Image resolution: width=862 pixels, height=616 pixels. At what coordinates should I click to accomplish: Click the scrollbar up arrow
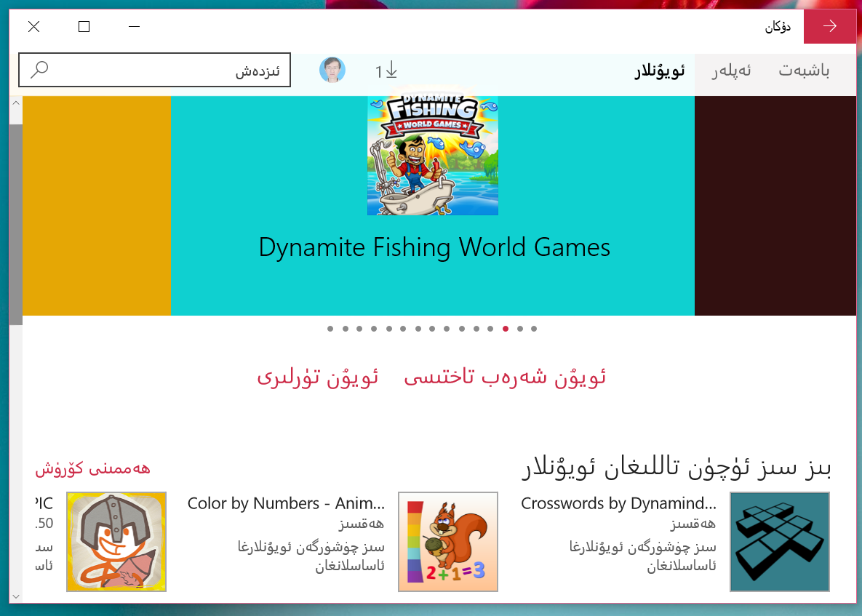pos(16,103)
